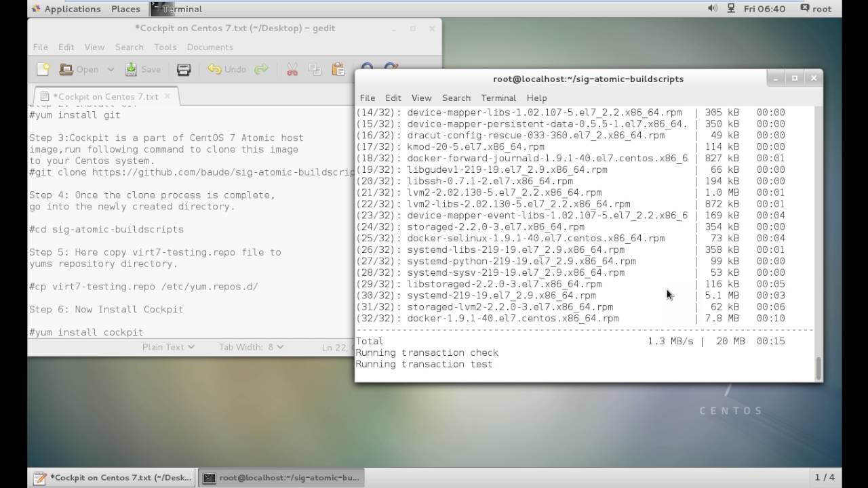
Task: Click the '#cd sig-atomic-buildscripts' line in gedit
Action: click(x=106, y=229)
